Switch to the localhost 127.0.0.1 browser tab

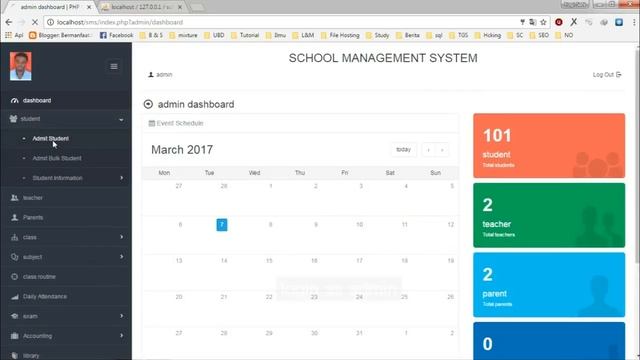[141, 7]
